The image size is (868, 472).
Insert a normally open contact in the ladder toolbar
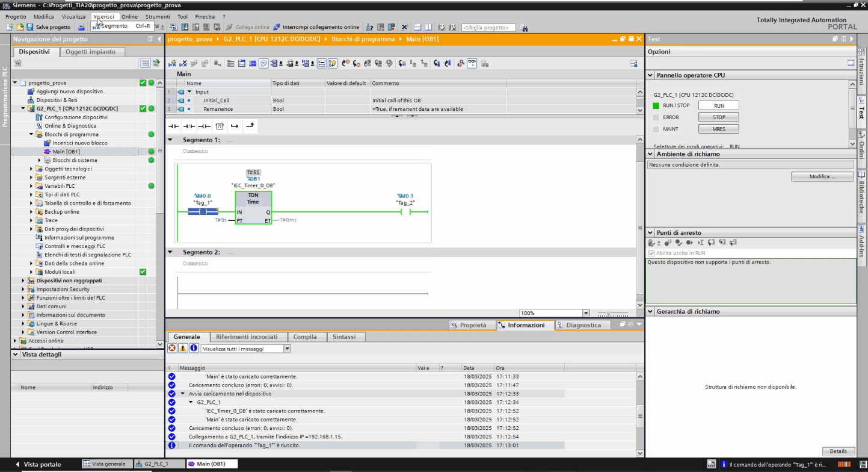point(173,126)
